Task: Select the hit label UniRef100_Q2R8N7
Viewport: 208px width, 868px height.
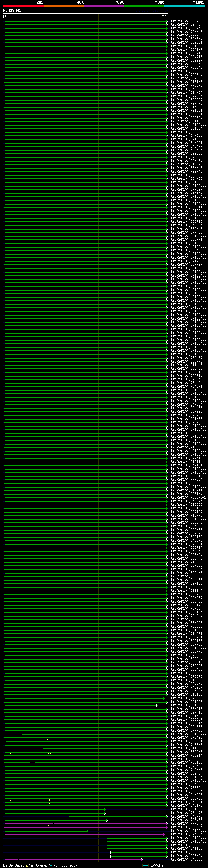Action: (187, 50)
